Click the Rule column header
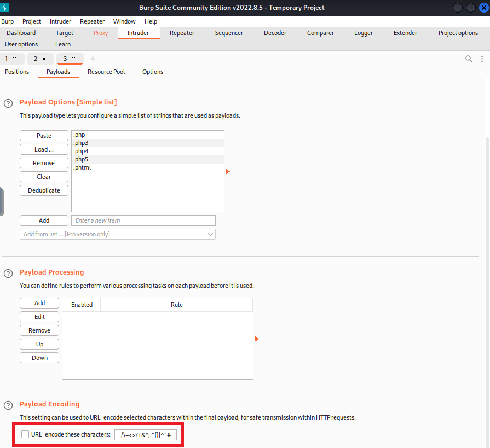Image resolution: width=490 pixels, height=448 pixels. (176, 305)
